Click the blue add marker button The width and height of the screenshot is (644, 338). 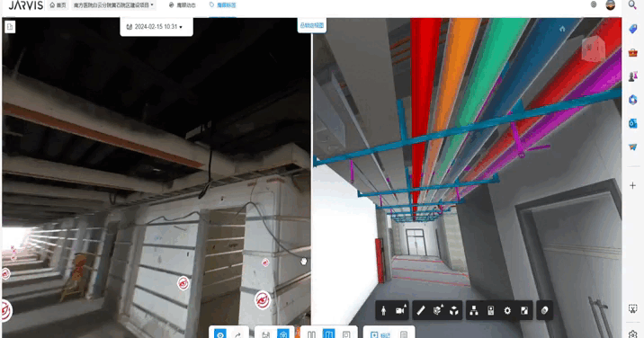[x=380, y=334]
